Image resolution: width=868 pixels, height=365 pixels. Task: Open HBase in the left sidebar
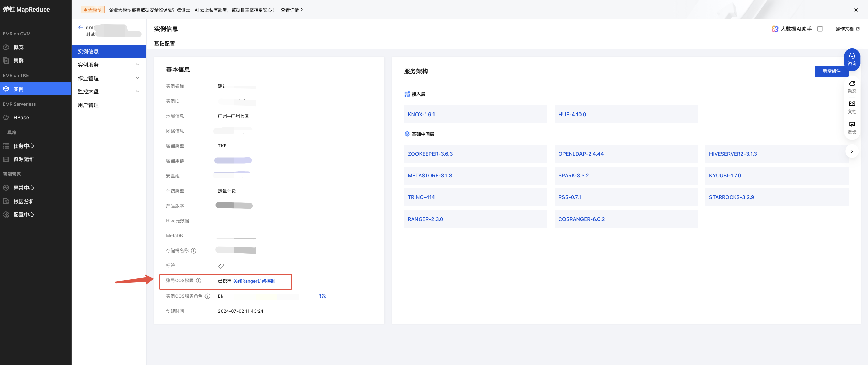[x=21, y=118]
